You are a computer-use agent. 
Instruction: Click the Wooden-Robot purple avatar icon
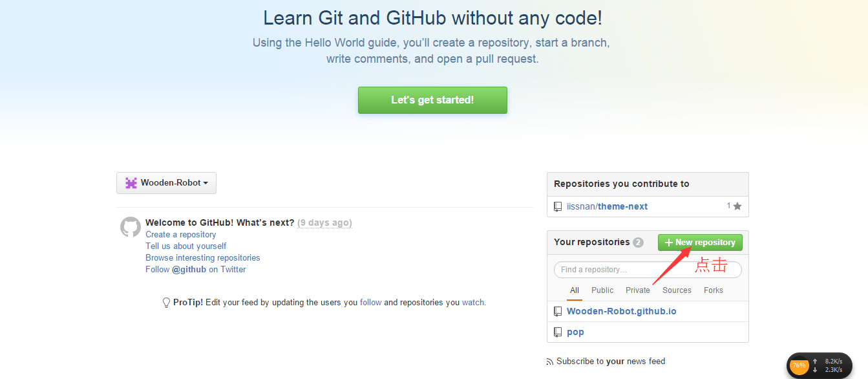coord(131,183)
